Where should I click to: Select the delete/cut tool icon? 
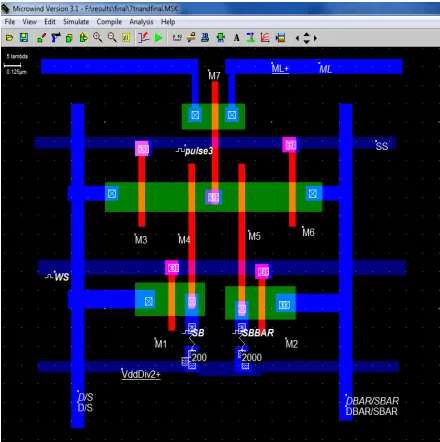(55, 38)
